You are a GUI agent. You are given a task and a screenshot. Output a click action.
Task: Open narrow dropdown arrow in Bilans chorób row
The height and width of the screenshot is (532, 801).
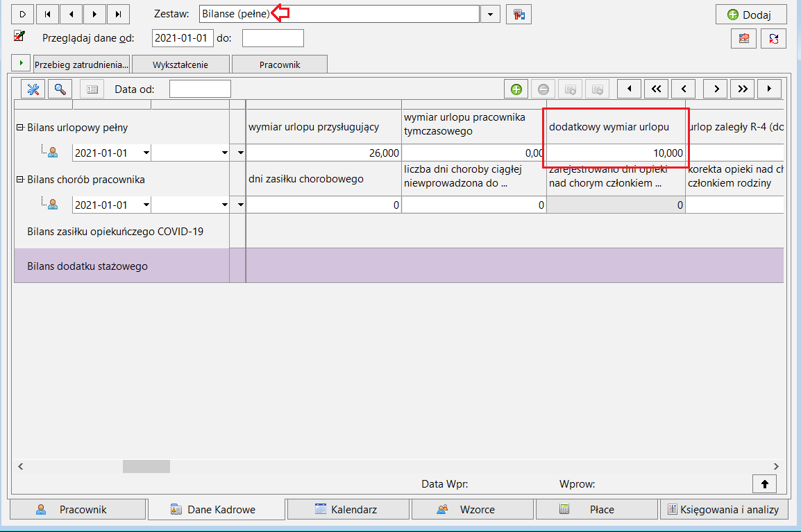pyautogui.click(x=241, y=205)
